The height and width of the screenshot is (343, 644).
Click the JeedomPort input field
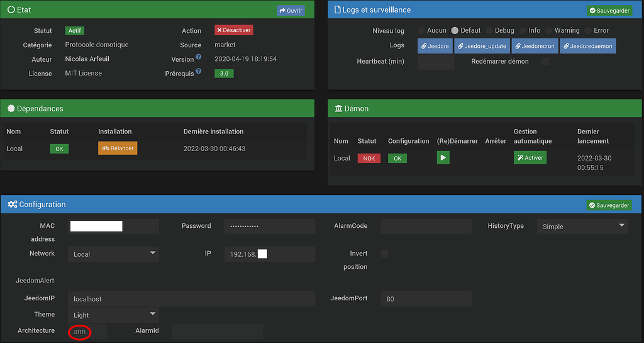click(x=426, y=299)
